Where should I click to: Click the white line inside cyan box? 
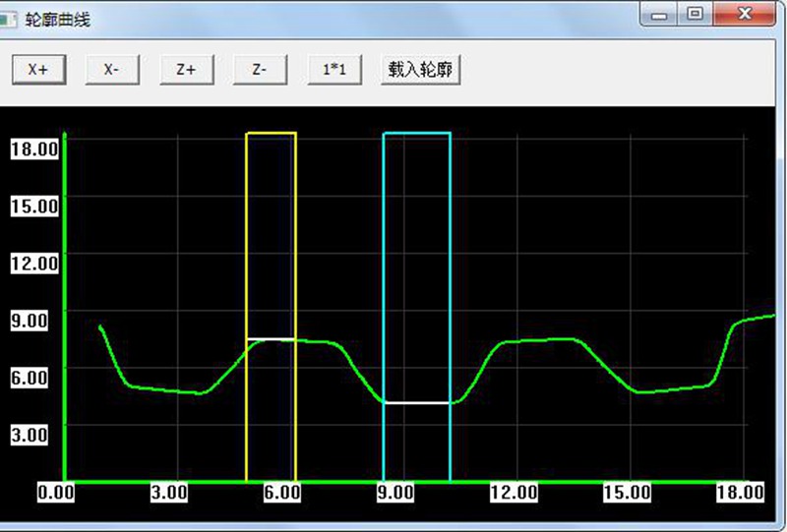[416, 403]
